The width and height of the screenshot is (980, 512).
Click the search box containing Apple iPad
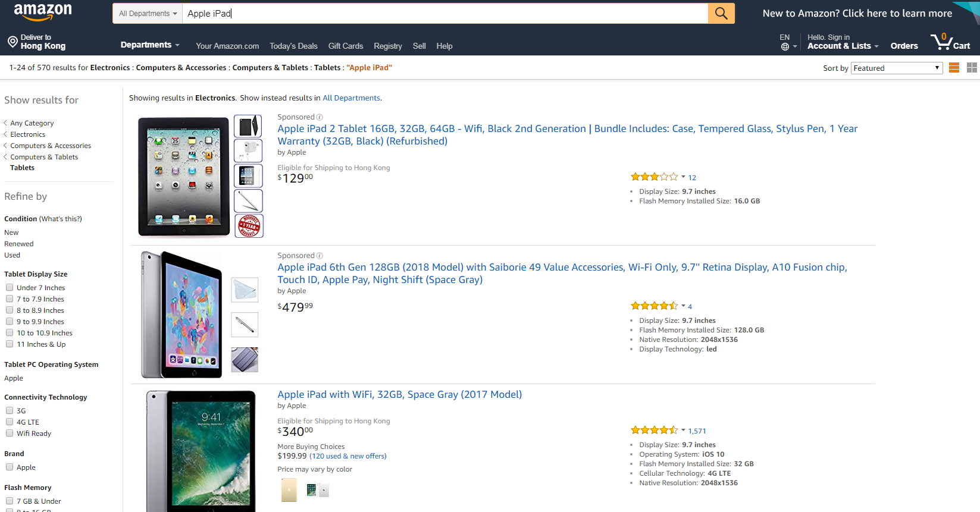443,14
